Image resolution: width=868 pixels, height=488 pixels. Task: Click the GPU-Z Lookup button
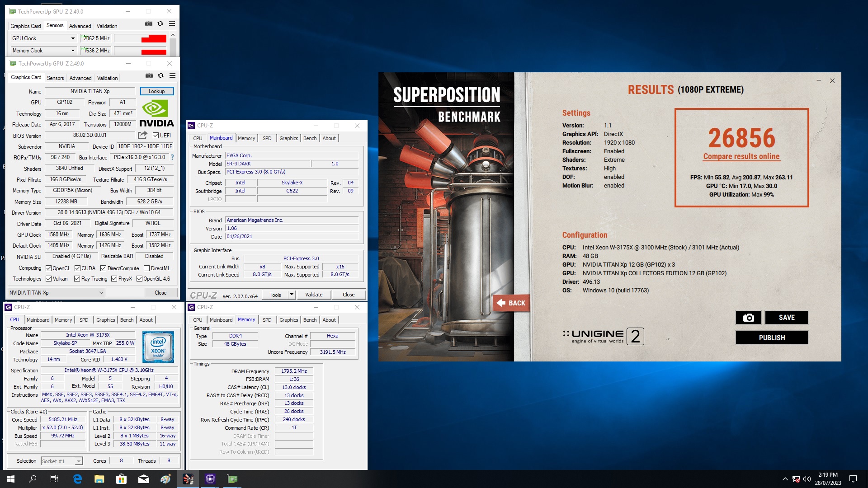pos(157,91)
